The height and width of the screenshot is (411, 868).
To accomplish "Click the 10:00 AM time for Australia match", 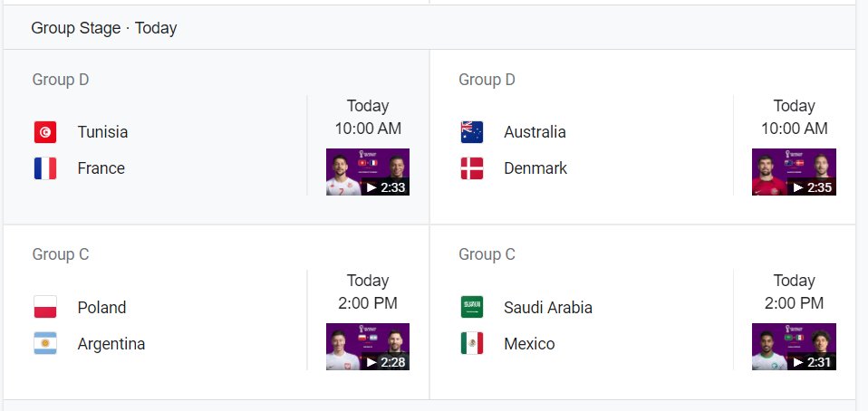I will (795, 129).
